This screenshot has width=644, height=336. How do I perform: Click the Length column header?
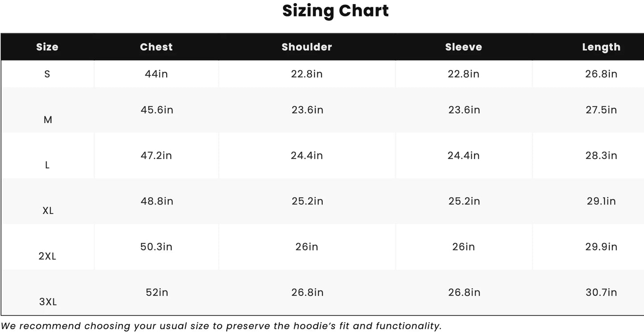click(601, 47)
